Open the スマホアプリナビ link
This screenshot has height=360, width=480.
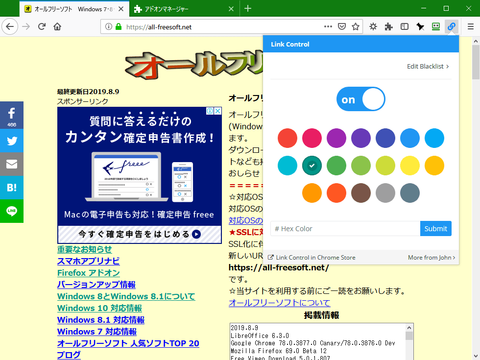click(88, 261)
